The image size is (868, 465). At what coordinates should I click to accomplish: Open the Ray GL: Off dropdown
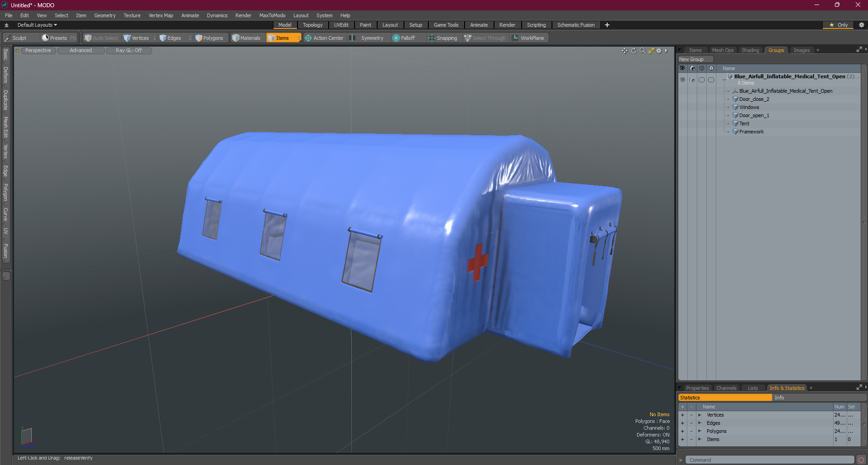tap(129, 51)
